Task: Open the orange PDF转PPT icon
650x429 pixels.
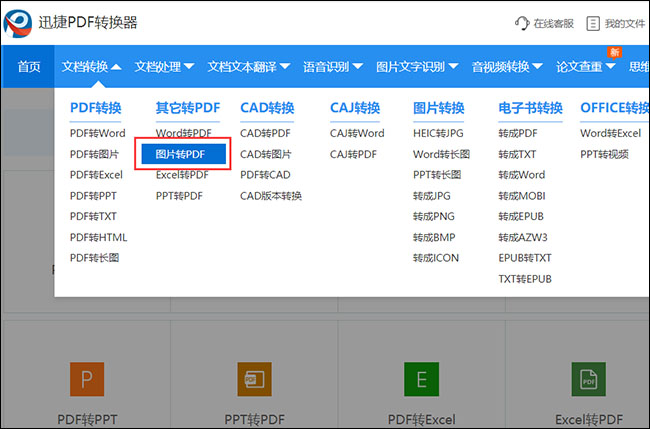Action: click(87, 379)
